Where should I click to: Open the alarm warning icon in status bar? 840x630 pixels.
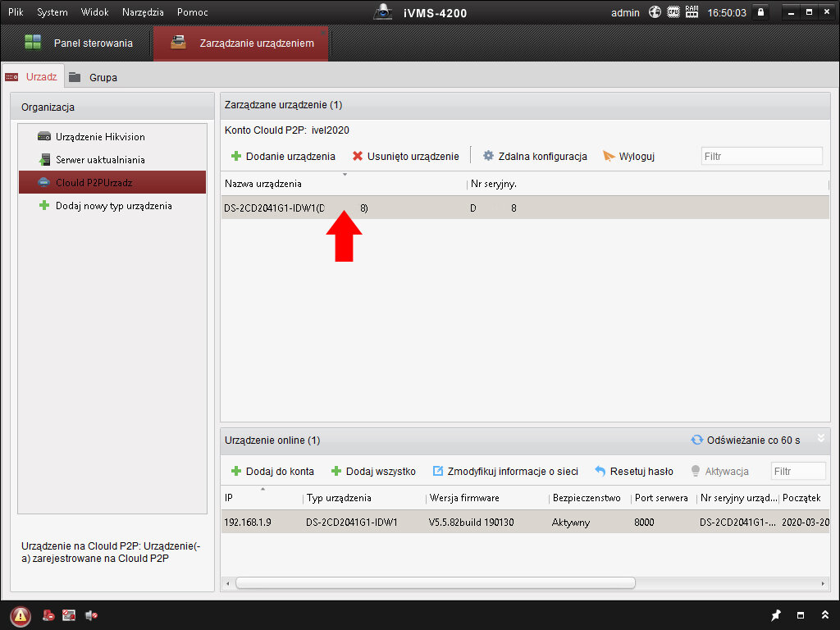[21, 615]
